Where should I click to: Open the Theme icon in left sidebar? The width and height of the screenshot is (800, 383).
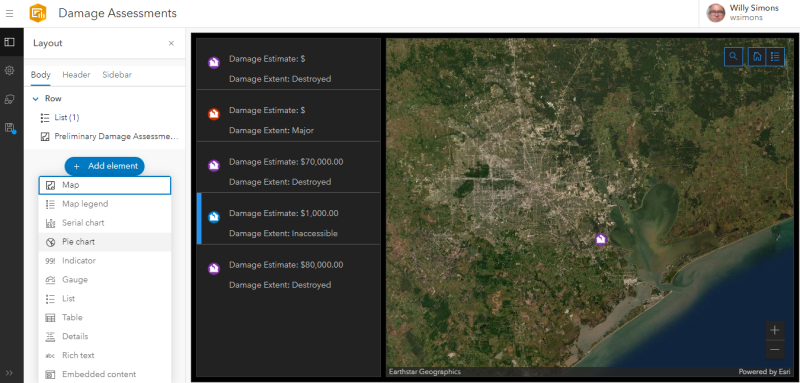coord(9,99)
